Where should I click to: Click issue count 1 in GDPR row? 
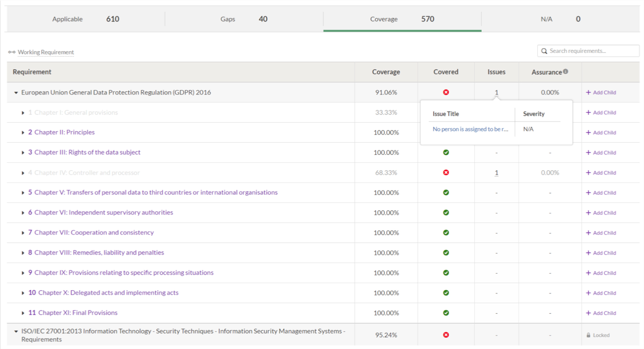(x=497, y=92)
